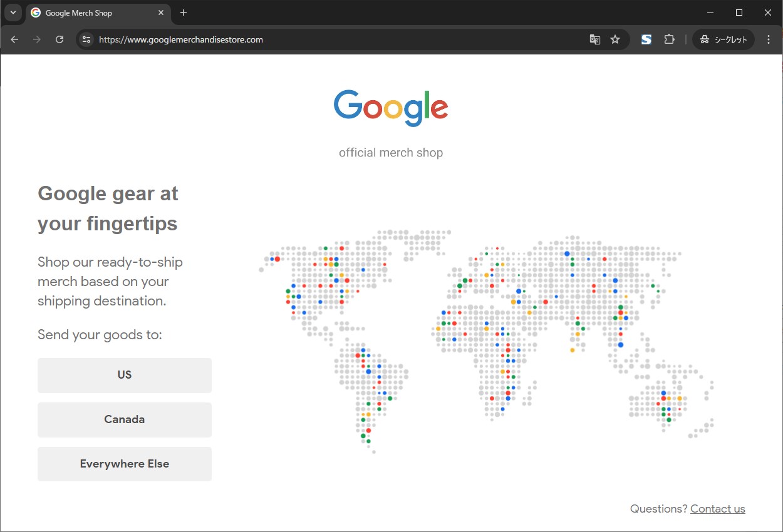Viewport: 783px width, 532px height.
Task: Open the tab search dropdown arrow
Action: (13, 13)
